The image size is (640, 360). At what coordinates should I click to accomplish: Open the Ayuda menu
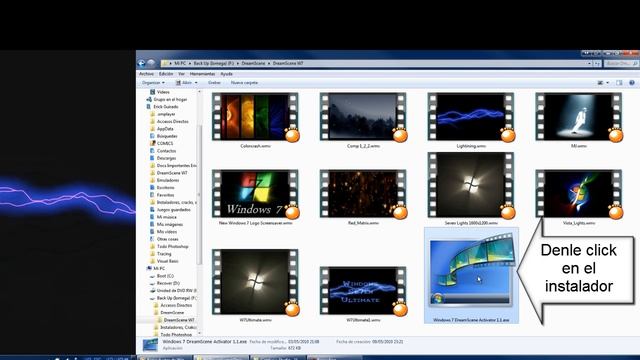point(226,74)
